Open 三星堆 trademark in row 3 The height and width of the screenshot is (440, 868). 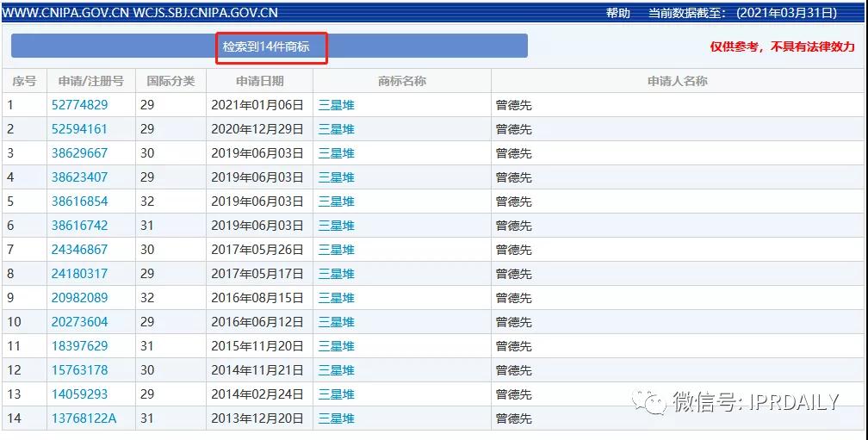pyautogui.click(x=336, y=152)
